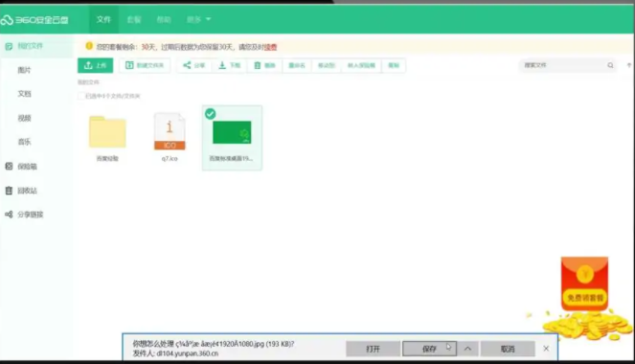Click the red envelope 免费领套餐 promo
Screen dimensions: 635x364
coord(585,284)
